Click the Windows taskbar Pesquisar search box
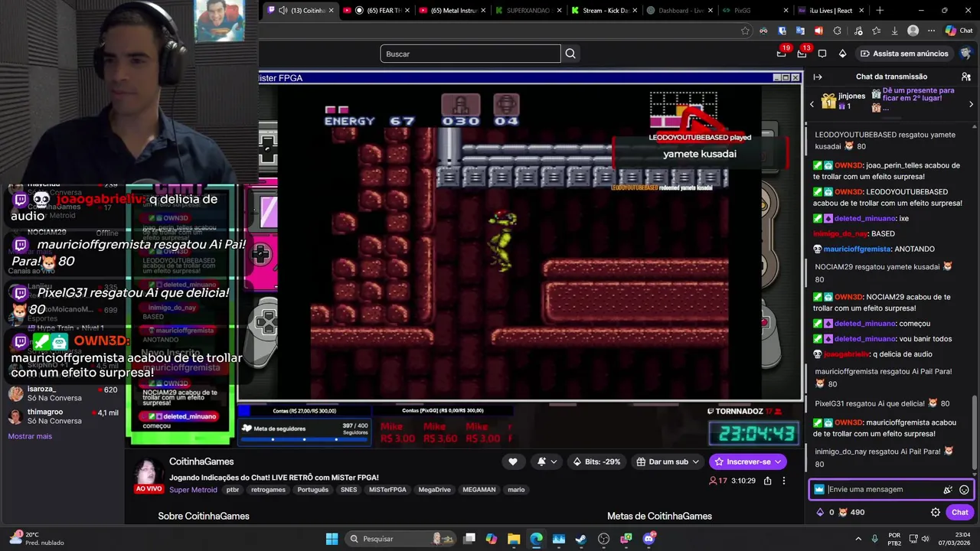Viewport: 980px width, 551px height. point(402,539)
